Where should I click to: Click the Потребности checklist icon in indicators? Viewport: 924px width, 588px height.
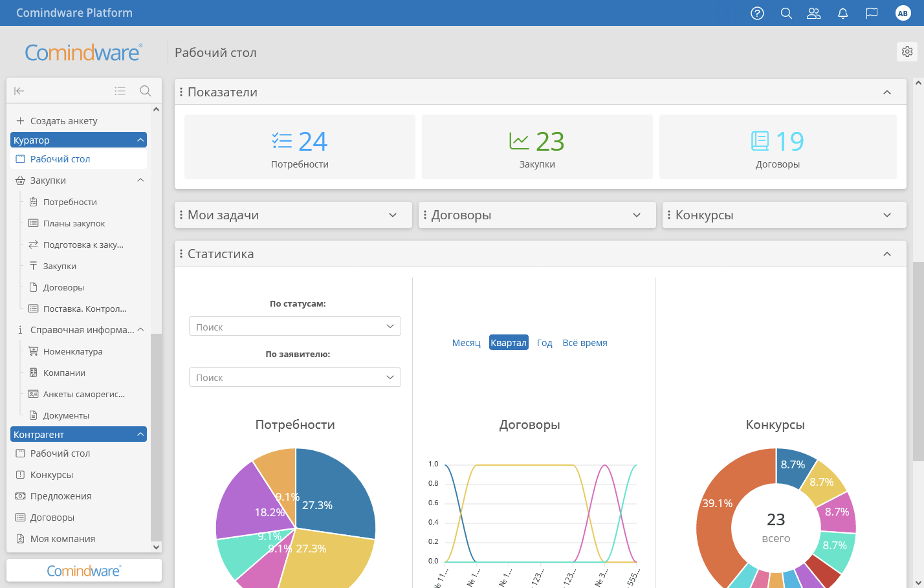pos(282,141)
